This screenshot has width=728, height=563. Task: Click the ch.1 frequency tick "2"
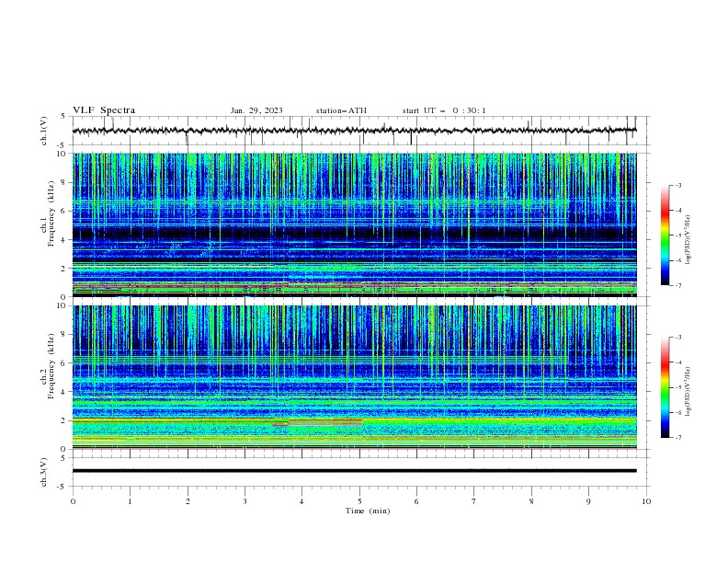(63, 269)
